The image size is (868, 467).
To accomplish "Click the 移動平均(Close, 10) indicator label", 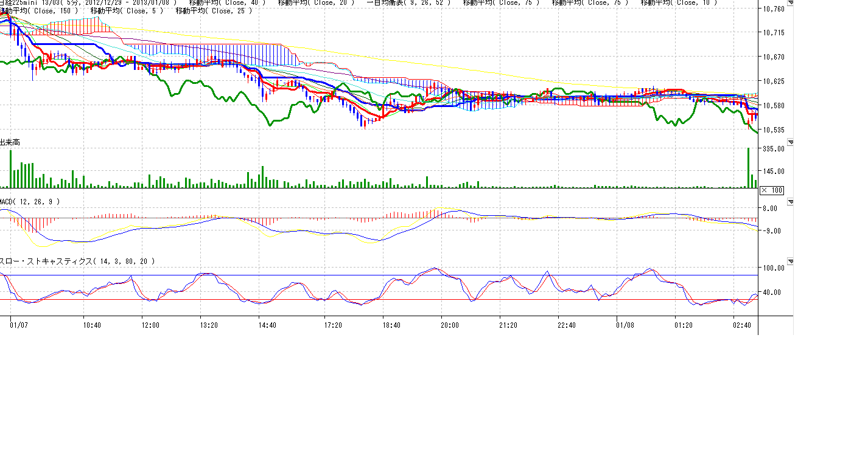I will pos(679,2).
